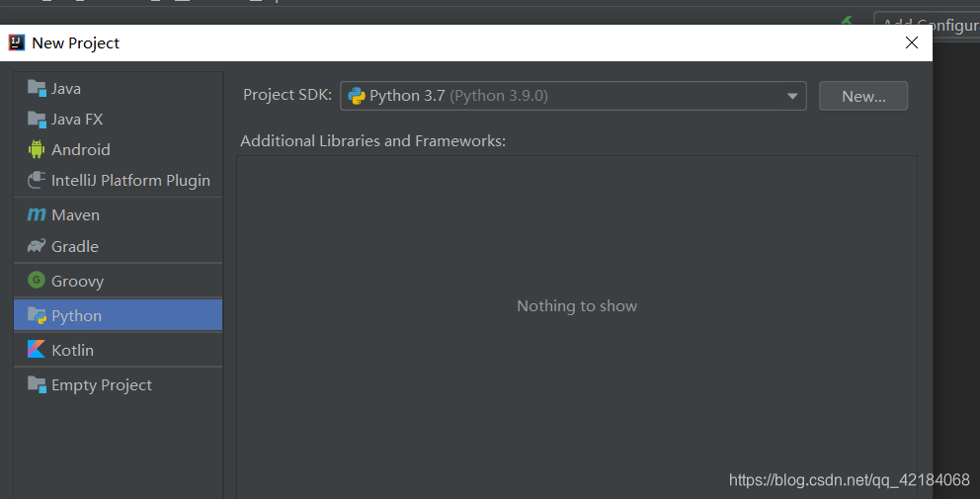Image resolution: width=980 pixels, height=499 pixels.
Task: Select the Kotlin logo icon
Action: click(37, 349)
